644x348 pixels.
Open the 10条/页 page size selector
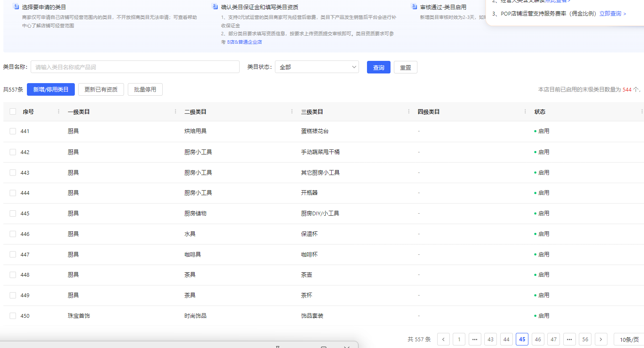(x=628, y=339)
